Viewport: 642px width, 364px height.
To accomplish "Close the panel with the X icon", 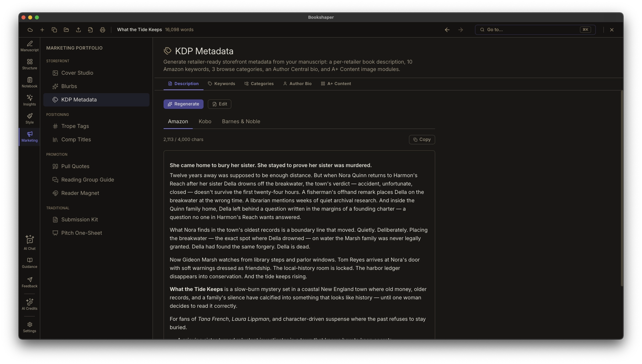I will [x=612, y=30].
